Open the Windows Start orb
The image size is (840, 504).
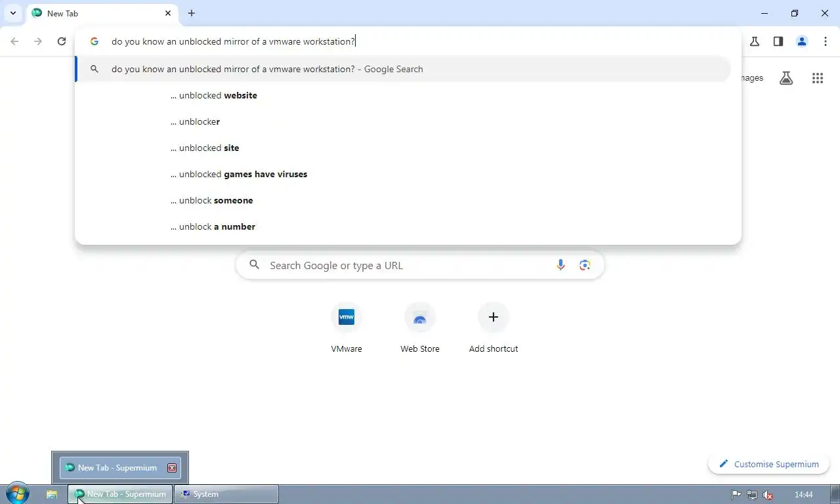pyautogui.click(x=17, y=494)
